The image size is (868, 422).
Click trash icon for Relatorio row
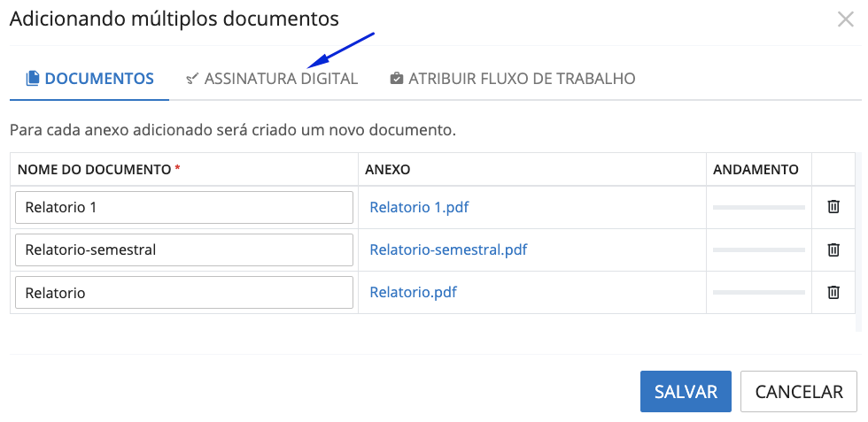(x=833, y=292)
